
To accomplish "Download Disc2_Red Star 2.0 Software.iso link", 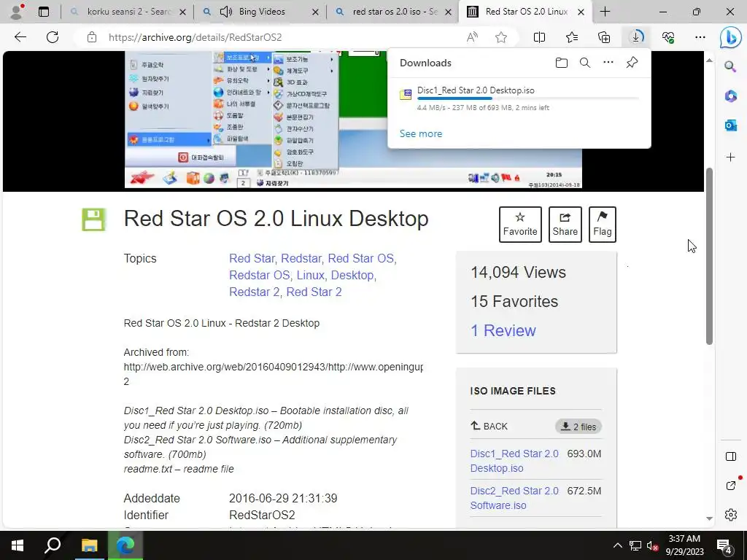I will coord(514,498).
